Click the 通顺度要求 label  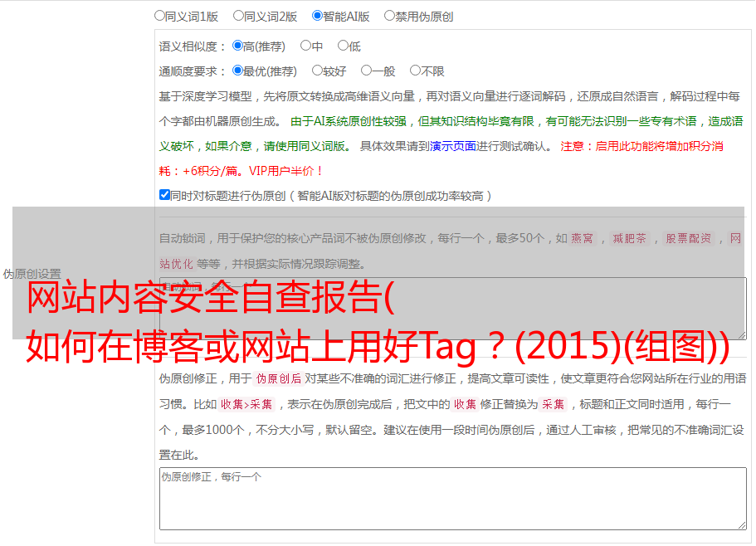click(192, 71)
